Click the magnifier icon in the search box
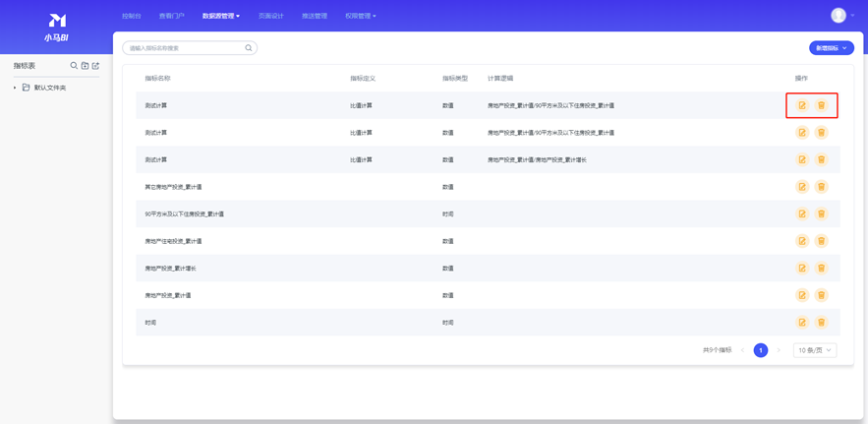868x424 pixels. pos(249,48)
